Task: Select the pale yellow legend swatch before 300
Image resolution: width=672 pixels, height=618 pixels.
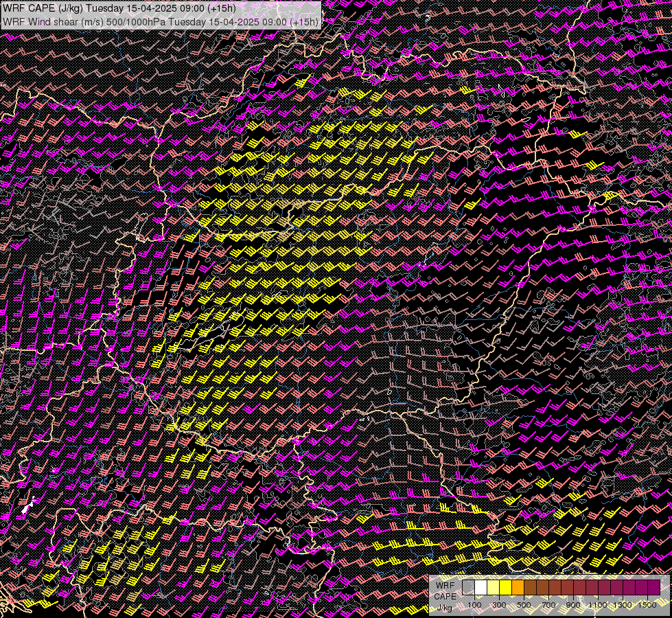Action: click(494, 587)
